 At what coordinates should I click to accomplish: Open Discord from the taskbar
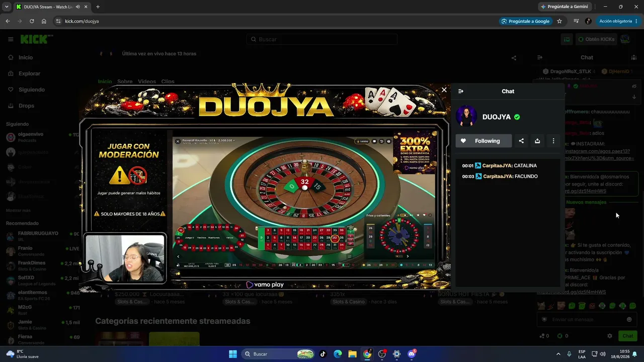tap(412, 354)
